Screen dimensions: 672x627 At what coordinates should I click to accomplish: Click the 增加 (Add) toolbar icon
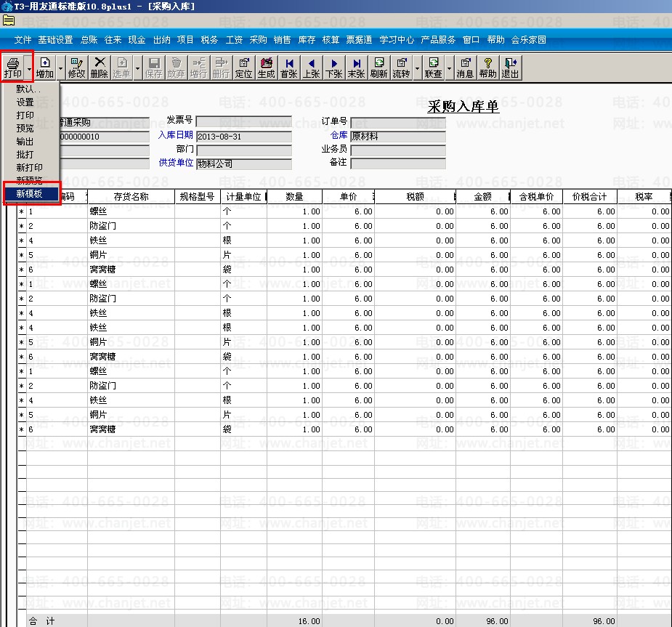click(x=45, y=68)
